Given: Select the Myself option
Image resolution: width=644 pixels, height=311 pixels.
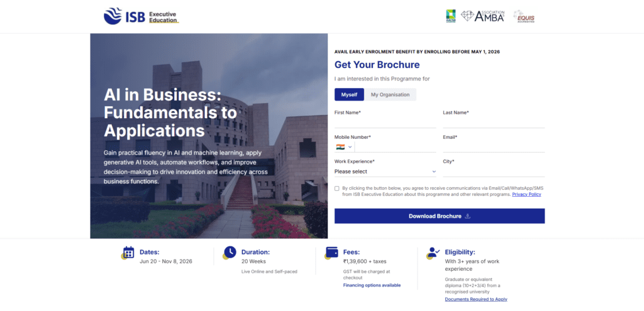Looking at the screenshot, I should click(349, 94).
